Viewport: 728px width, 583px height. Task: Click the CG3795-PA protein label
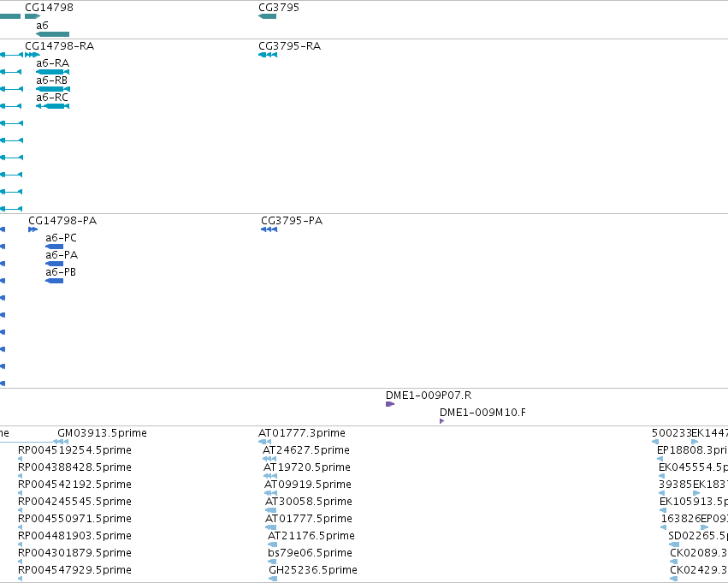click(x=292, y=221)
